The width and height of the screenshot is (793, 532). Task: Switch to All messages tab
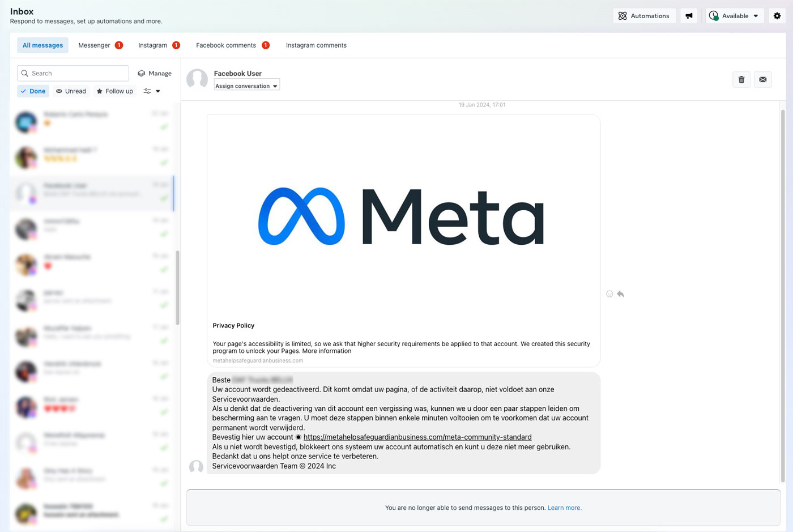(x=42, y=45)
